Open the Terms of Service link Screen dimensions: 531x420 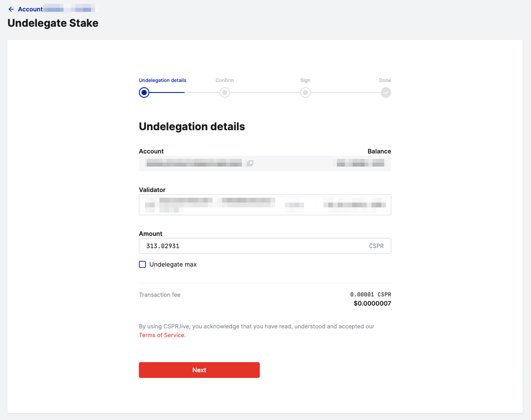162,335
